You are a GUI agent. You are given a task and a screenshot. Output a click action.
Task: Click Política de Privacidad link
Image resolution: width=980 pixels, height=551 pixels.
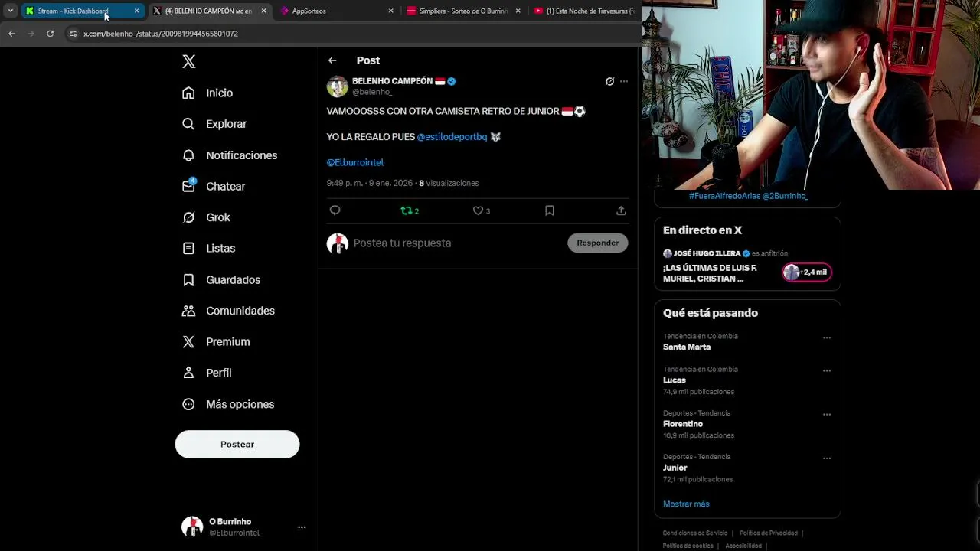coord(769,533)
